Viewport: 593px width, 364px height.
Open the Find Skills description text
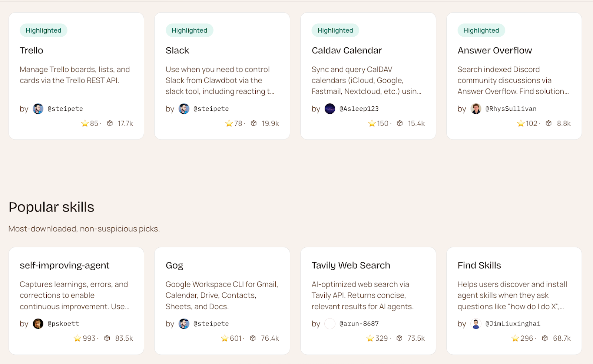(512, 295)
